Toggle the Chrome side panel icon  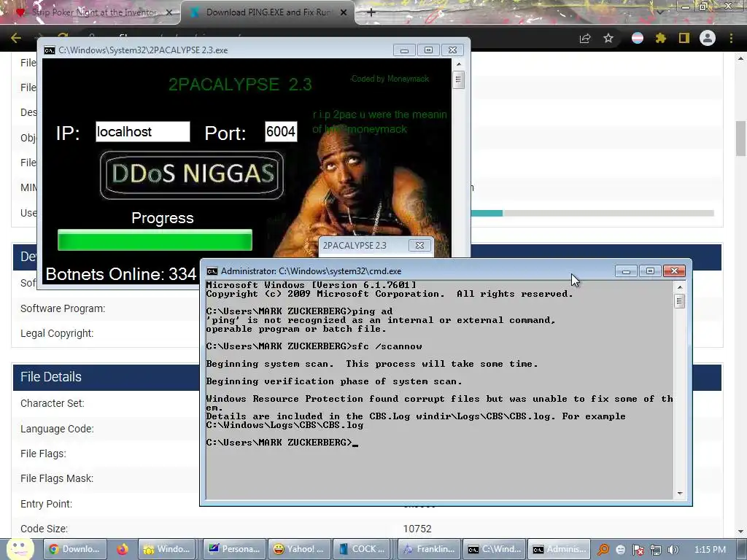pos(684,38)
